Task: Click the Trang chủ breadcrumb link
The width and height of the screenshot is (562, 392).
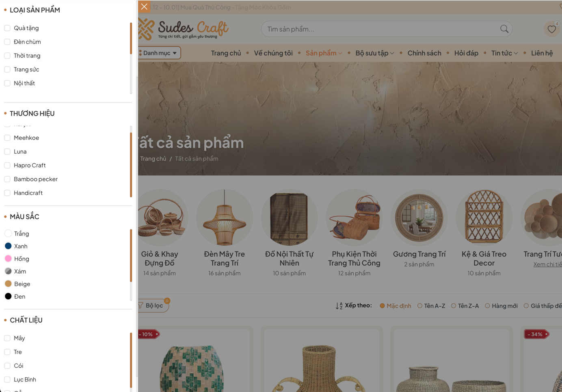Action: (x=153, y=158)
